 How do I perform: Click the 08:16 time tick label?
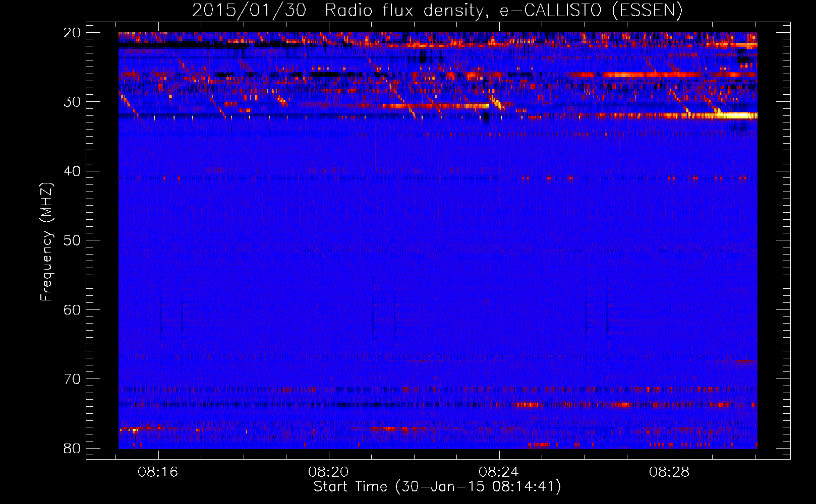(158, 472)
